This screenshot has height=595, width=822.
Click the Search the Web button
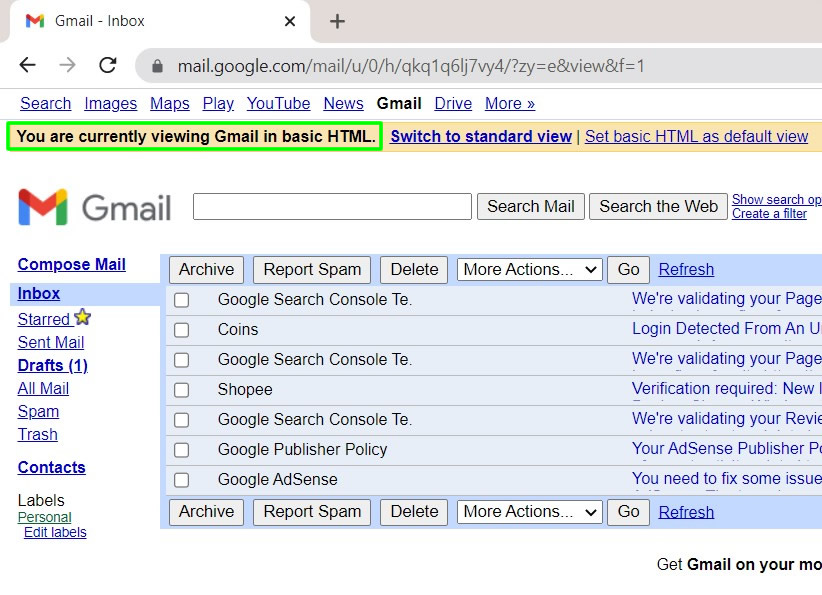[x=658, y=206]
